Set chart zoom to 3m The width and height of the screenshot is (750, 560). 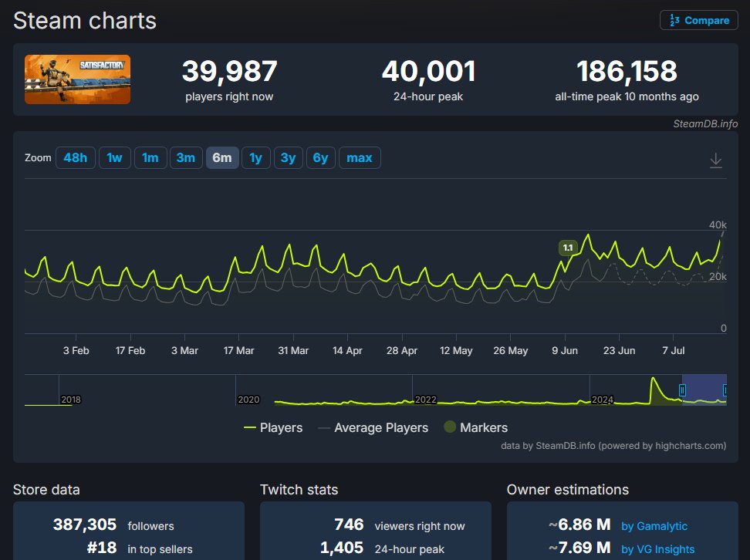[x=186, y=158]
